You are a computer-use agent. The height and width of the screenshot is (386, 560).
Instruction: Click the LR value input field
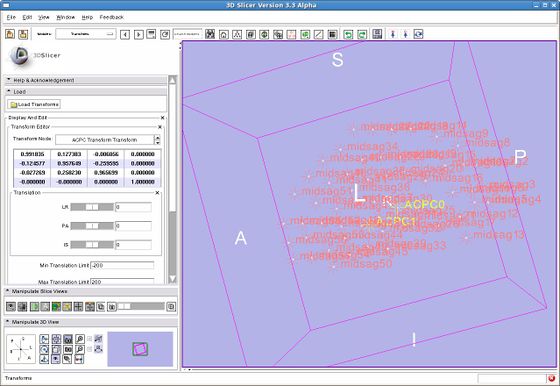133,207
